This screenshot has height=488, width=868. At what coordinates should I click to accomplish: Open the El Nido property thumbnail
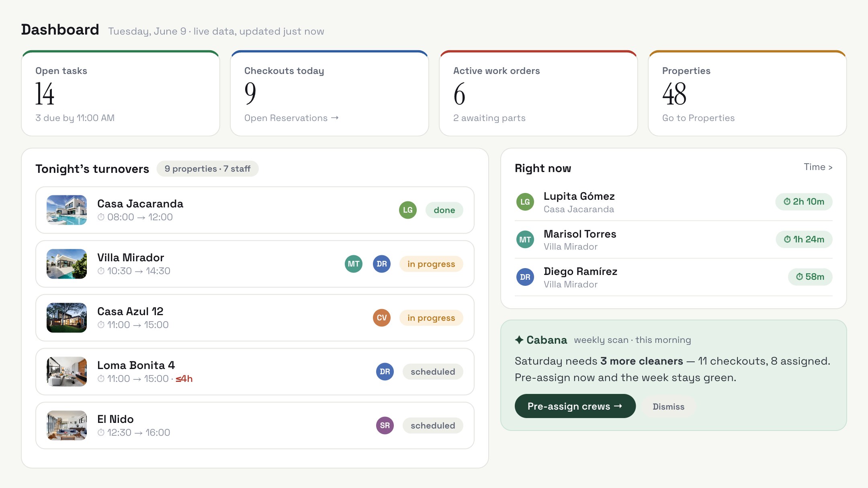67,425
